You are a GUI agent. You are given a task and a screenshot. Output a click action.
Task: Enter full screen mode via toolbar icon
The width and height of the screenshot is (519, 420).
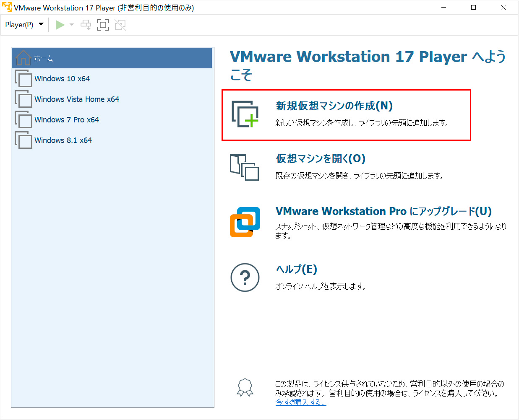[103, 24]
